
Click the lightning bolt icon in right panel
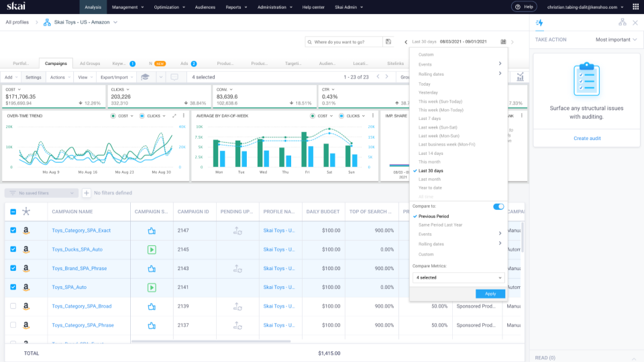pyautogui.click(x=539, y=22)
